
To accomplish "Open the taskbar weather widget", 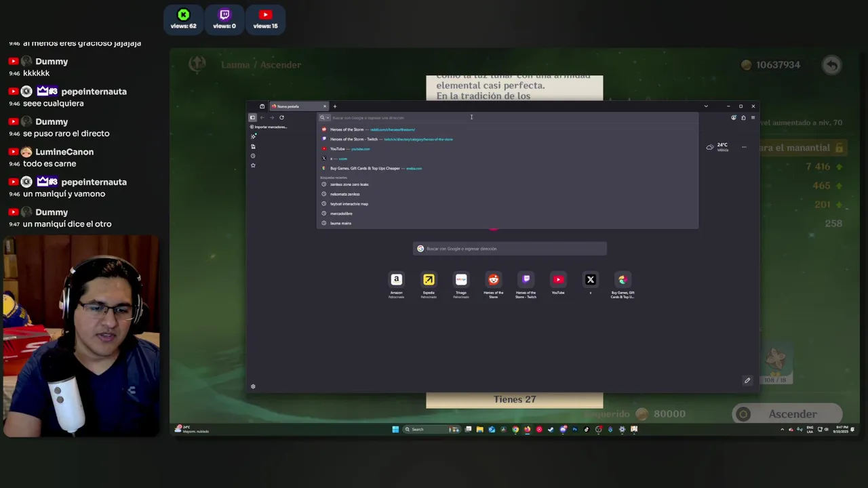I will pos(191,429).
